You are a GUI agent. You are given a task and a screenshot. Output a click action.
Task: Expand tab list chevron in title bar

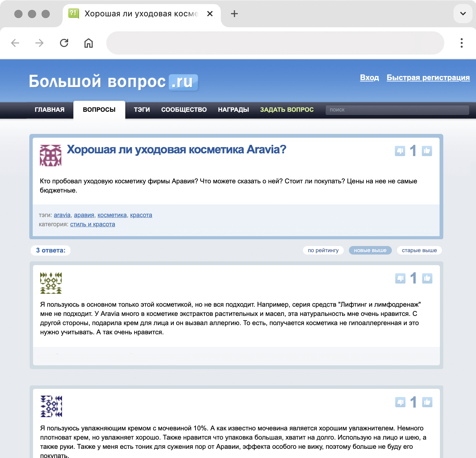(x=463, y=14)
